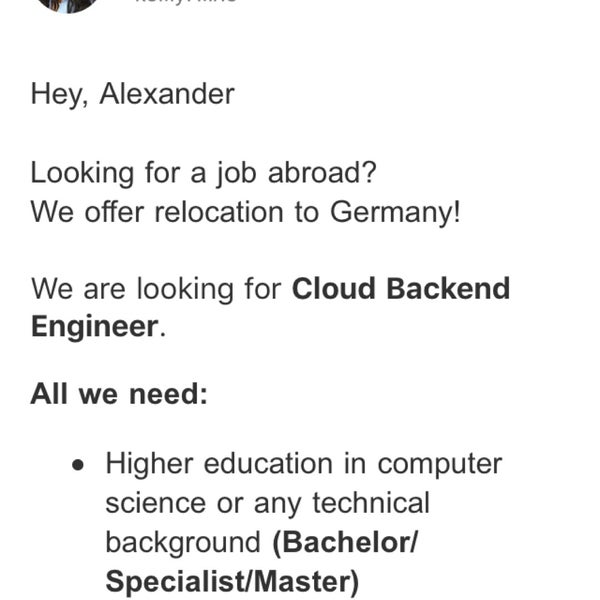Image resolution: width=600 pixels, height=600 pixels.
Task: Open the sender's round profile avatar
Action: tap(67, 5)
